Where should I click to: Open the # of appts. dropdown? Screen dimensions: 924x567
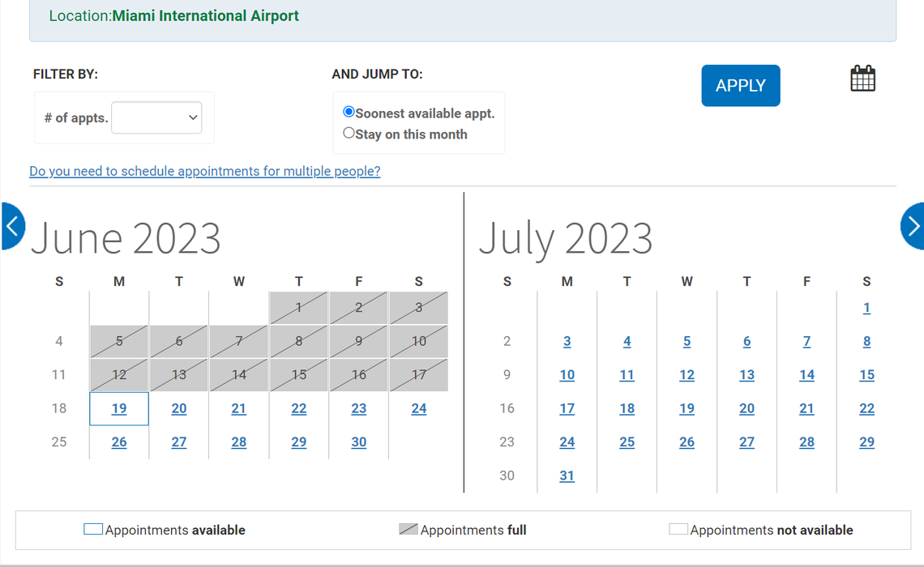coord(156,117)
